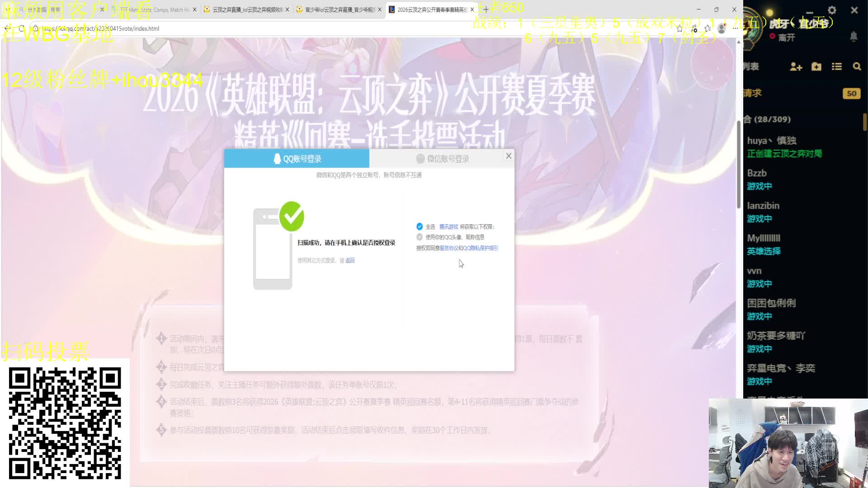Image resolution: width=868 pixels, height=488 pixels.
Task: Open the 离开 status dropdown
Action: pyautogui.click(x=786, y=38)
